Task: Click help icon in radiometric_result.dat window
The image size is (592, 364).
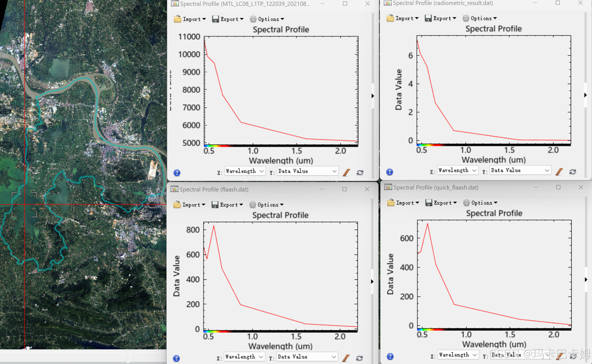Action: click(390, 172)
